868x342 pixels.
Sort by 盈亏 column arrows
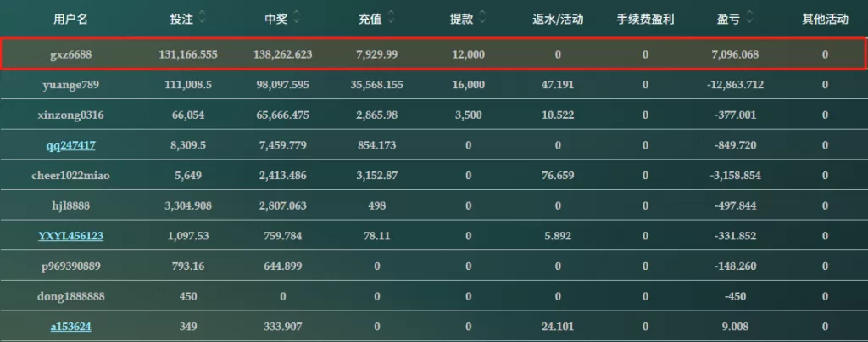point(748,17)
